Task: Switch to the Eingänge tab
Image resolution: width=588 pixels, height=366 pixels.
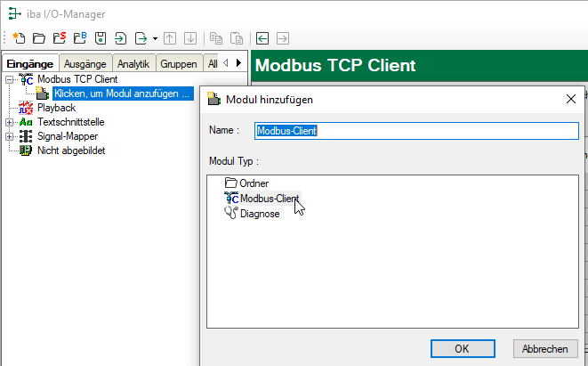Action: coord(30,64)
